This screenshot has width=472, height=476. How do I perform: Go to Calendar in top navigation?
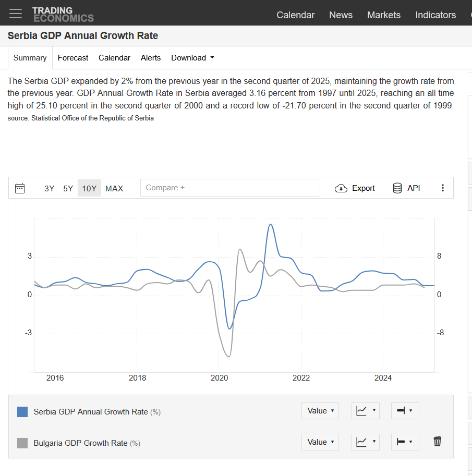point(295,15)
